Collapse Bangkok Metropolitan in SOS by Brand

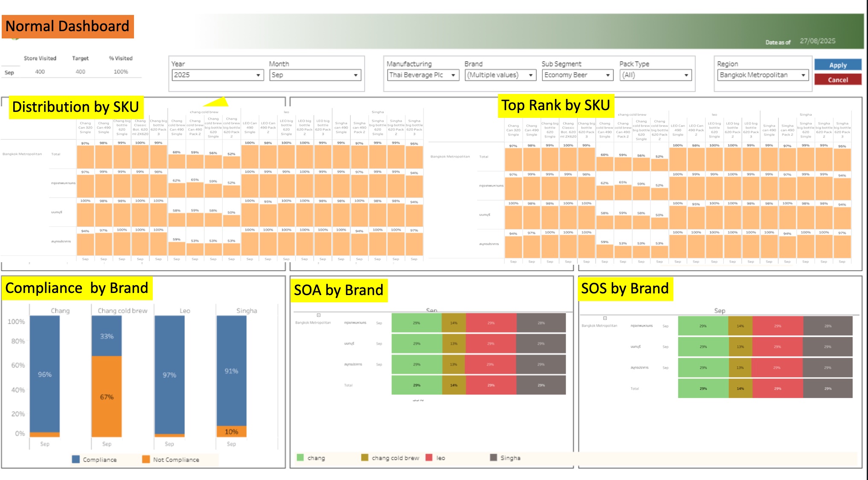click(605, 318)
